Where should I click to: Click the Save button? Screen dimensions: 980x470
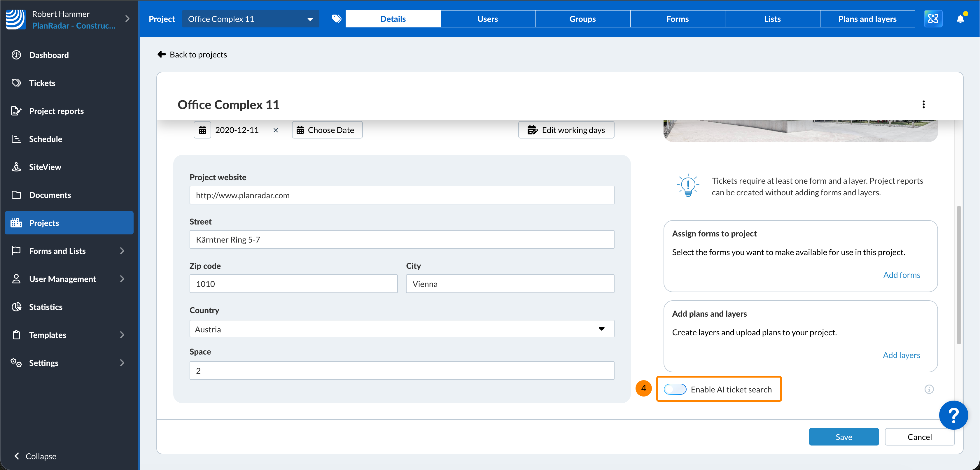843,437
